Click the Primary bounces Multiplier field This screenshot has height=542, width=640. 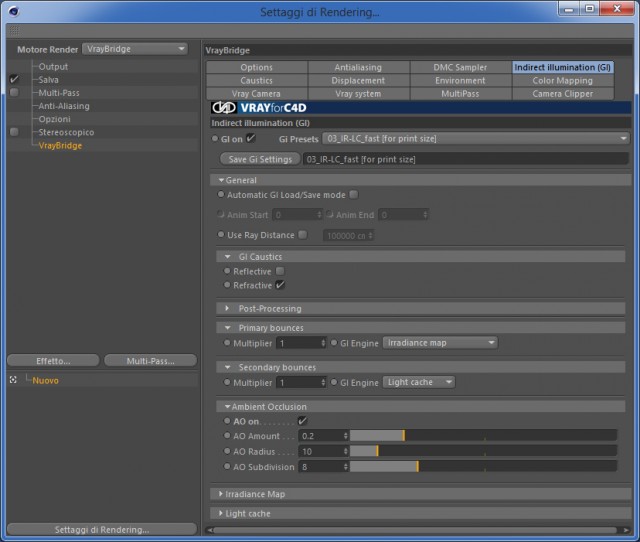pyautogui.click(x=301, y=343)
